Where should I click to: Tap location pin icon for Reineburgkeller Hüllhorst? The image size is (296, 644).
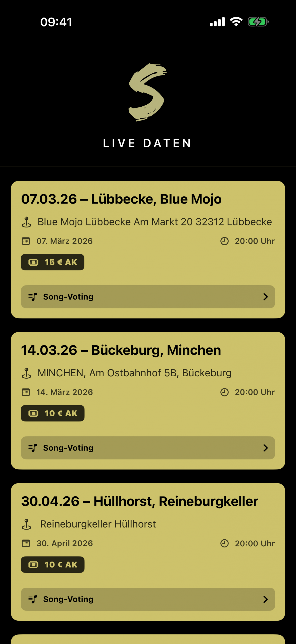tap(26, 525)
